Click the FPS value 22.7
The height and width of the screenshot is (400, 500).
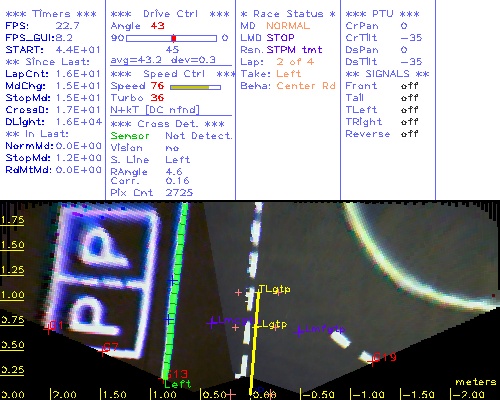click(x=68, y=26)
